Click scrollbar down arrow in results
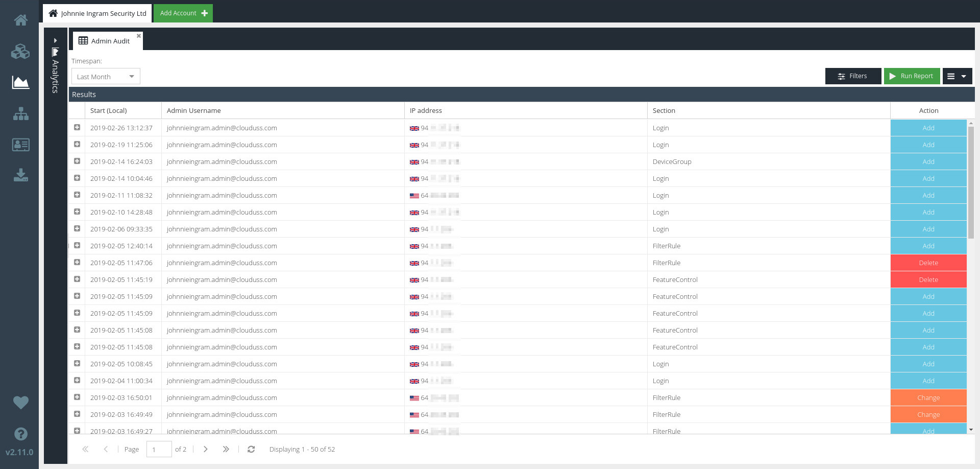This screenshot has height=469, width=980. [x=971, y=430]
